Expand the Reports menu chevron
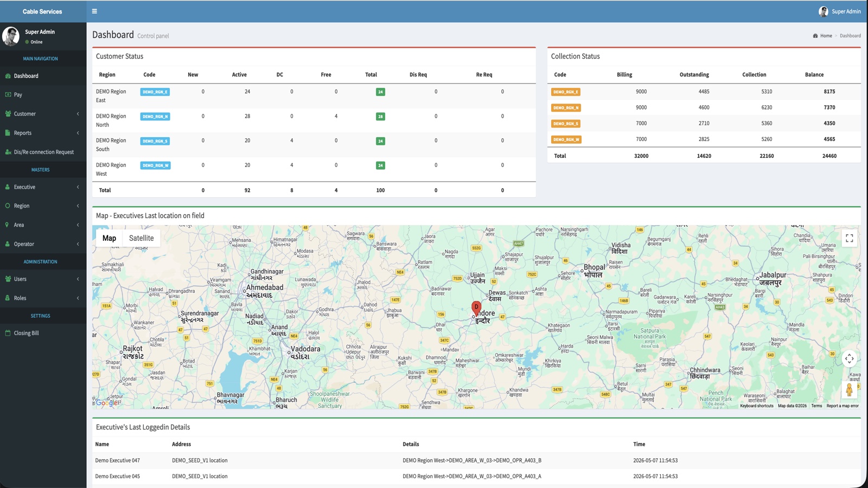Image resolution: width=868 pixels, height=488 pixels. 78,133
